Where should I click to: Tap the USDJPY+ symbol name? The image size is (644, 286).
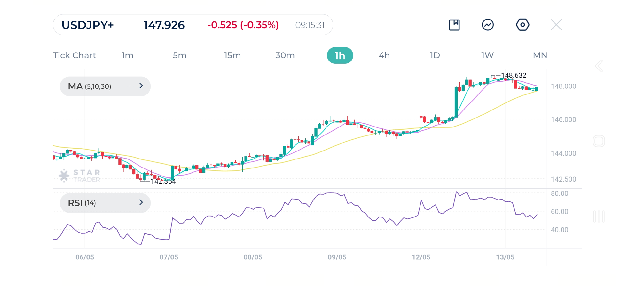coord(88,25)
